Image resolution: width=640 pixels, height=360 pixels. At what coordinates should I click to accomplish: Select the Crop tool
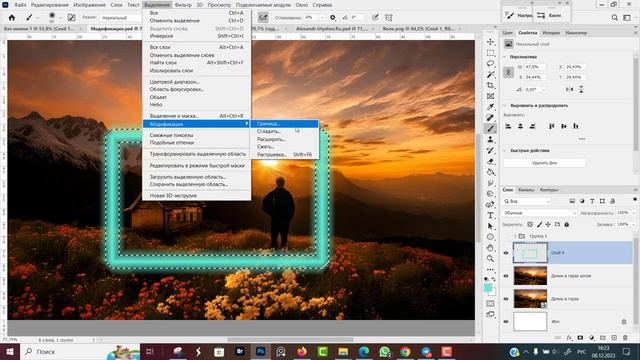(490, 85)
